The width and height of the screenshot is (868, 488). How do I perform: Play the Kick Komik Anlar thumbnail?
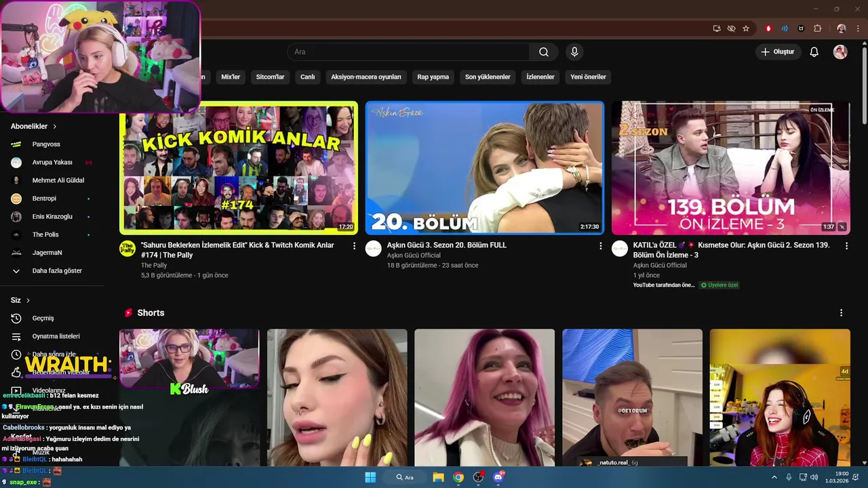click(x=239, y=168)
